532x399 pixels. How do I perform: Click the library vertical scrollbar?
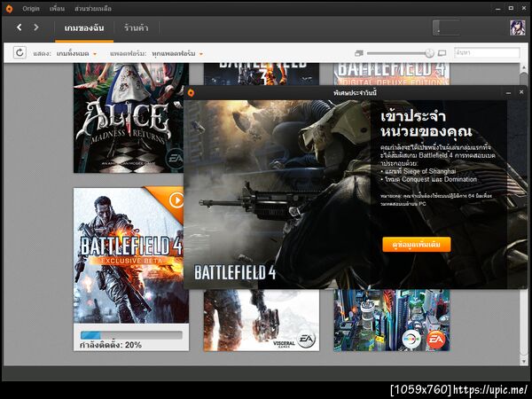pyautogui.click(x=523, y=214)
